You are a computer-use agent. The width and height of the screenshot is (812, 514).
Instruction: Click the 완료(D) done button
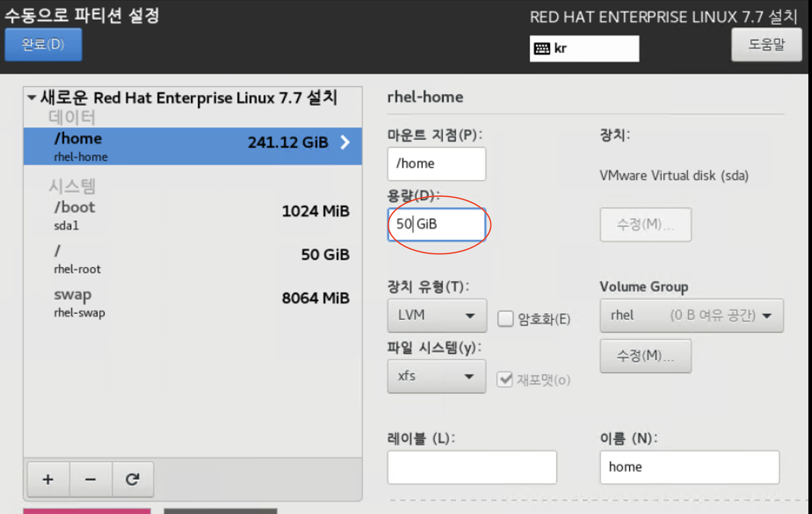43,44
